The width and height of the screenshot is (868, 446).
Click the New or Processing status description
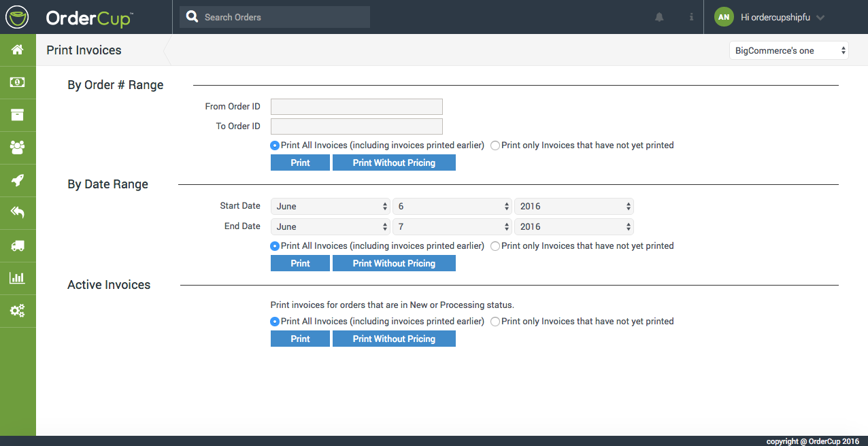tap(393, 305)
